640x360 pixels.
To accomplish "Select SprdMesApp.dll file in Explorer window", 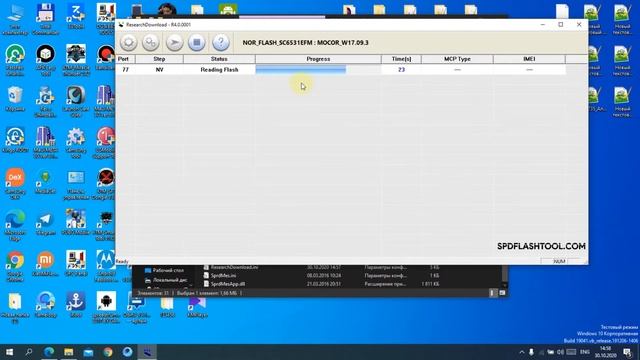I will [x=228, y=284].
